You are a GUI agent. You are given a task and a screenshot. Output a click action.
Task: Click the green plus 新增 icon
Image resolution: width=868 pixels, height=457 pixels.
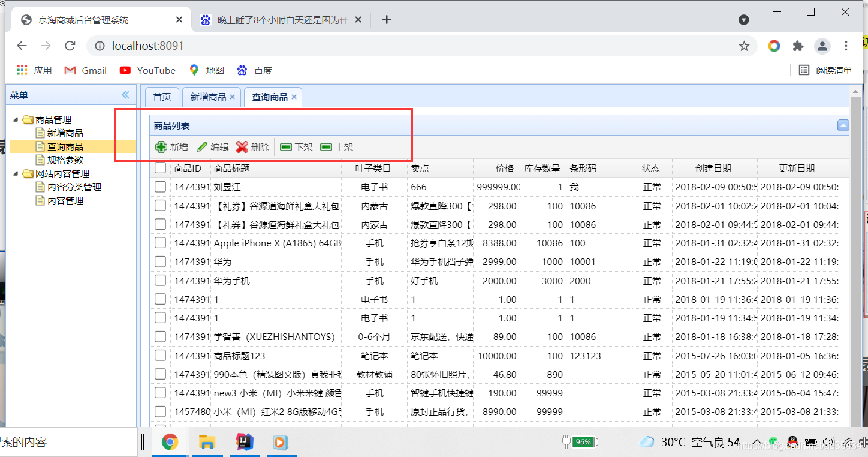(161, 147)
